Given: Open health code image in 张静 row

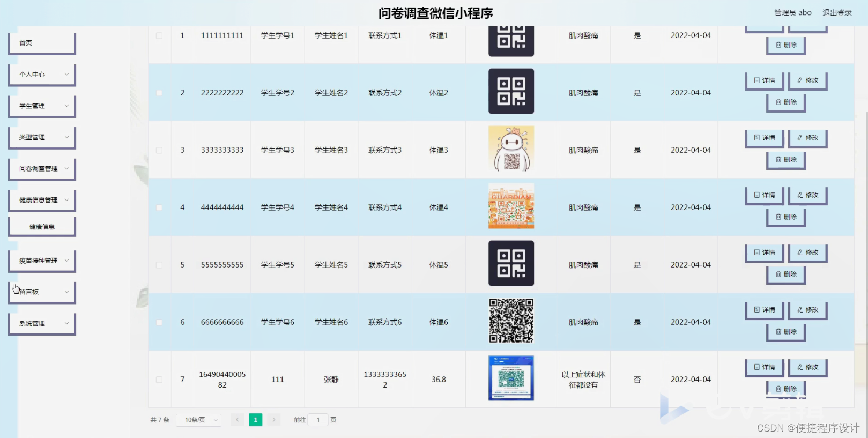Looking at the screenshot, I should tap(511, 378).
